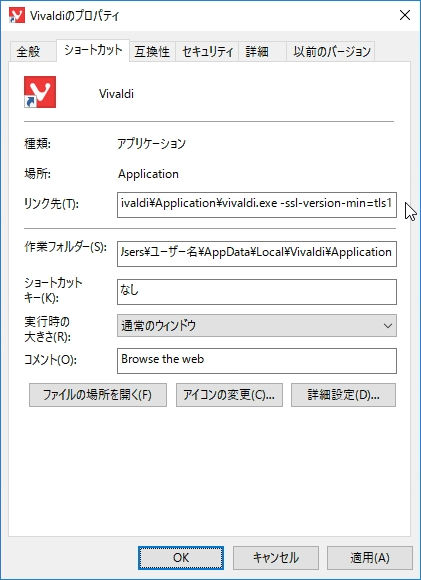Click the Application location value
421x580 pixels.
click(148, 174)
